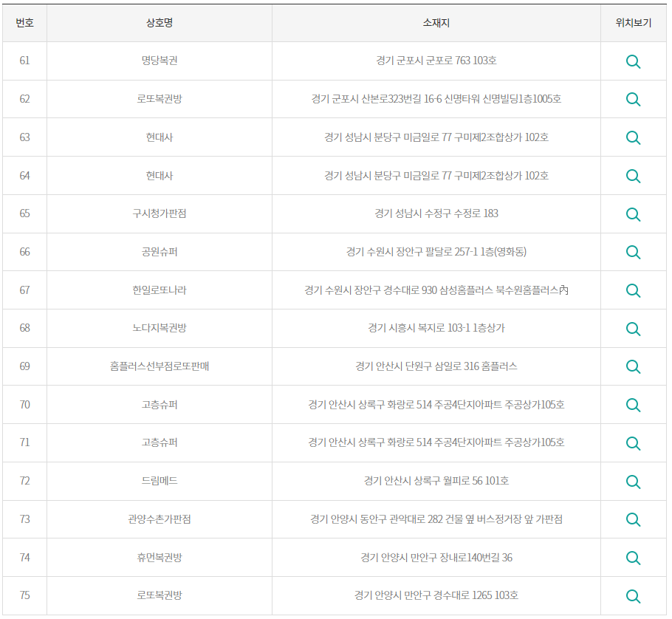Click the 상호명 column header
The image size is (672, 619).
(x=160, y=23)
